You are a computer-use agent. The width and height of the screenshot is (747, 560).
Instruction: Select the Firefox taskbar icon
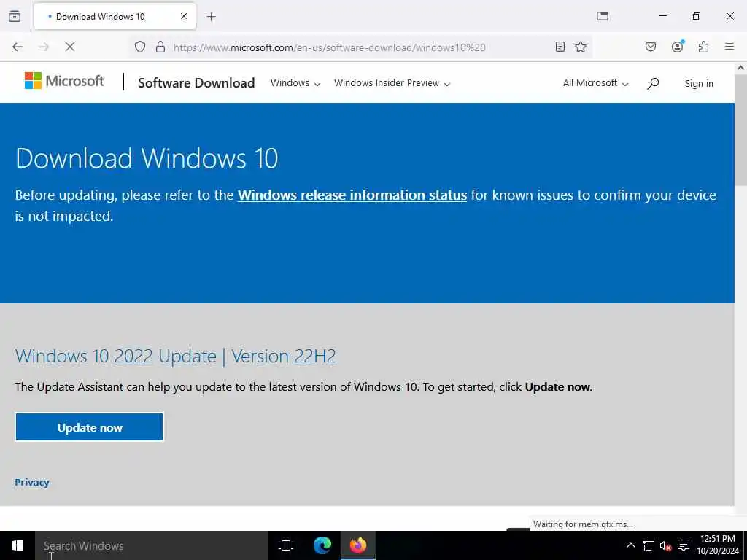click(357, 545)
